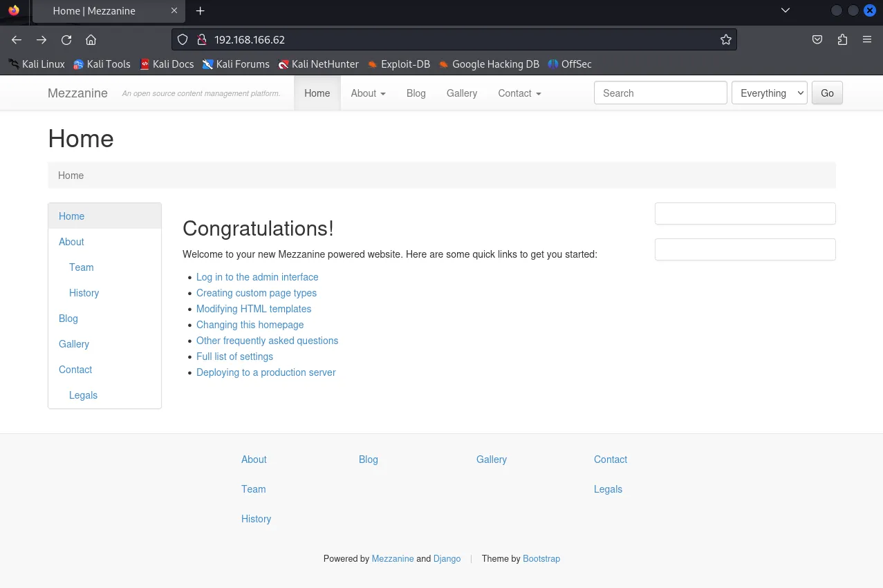Viewport: 883px width, 588px height.
Task: Click the lower empty panel on right
Action: point(745,249)
